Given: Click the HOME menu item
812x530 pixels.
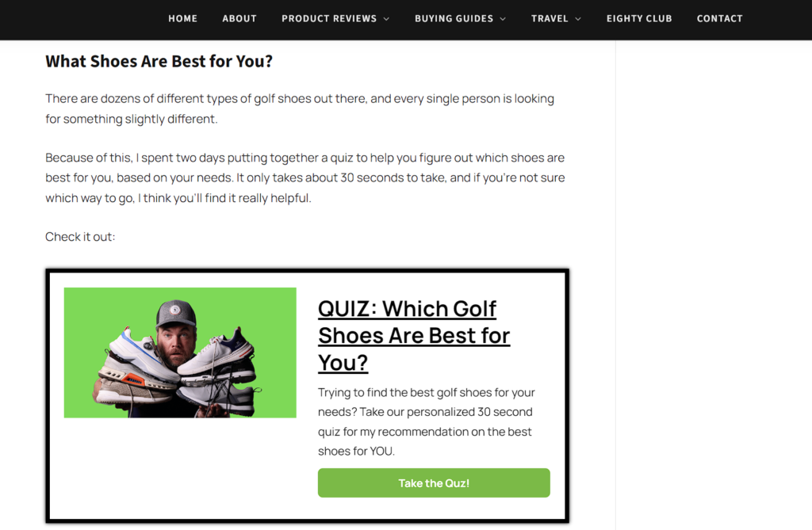Looking at the screenshot, I should (182, 18).
